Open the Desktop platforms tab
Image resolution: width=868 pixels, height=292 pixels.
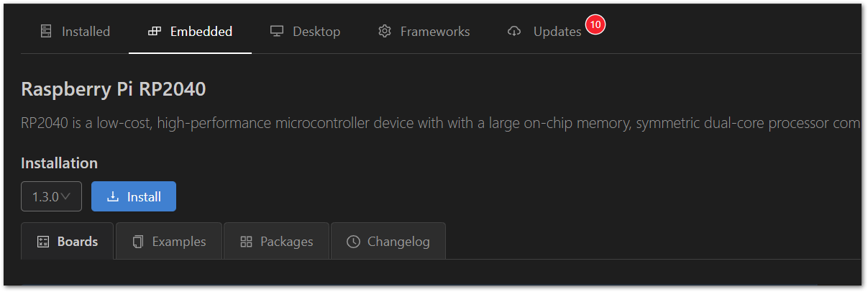[306, 32]
